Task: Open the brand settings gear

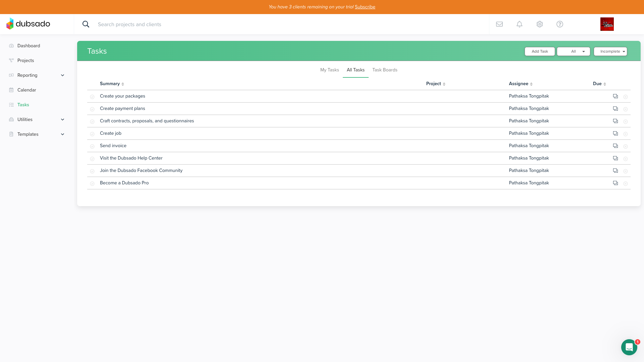Action: [539, 24]
